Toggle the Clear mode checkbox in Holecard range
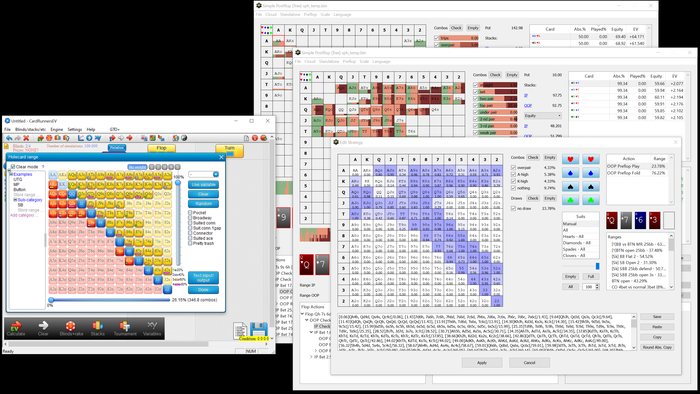Viewport: 700px width, 394px height. (x=12, y=167)
